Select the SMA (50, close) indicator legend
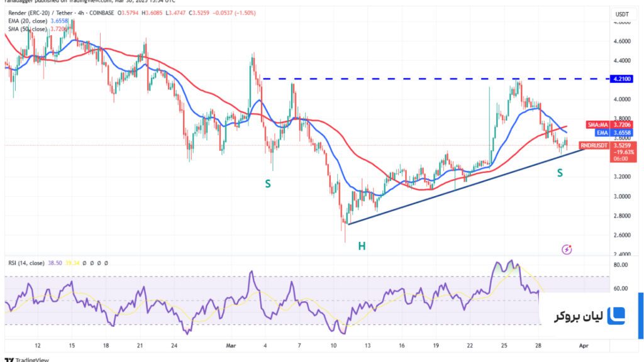 click(x=28, y=29)
